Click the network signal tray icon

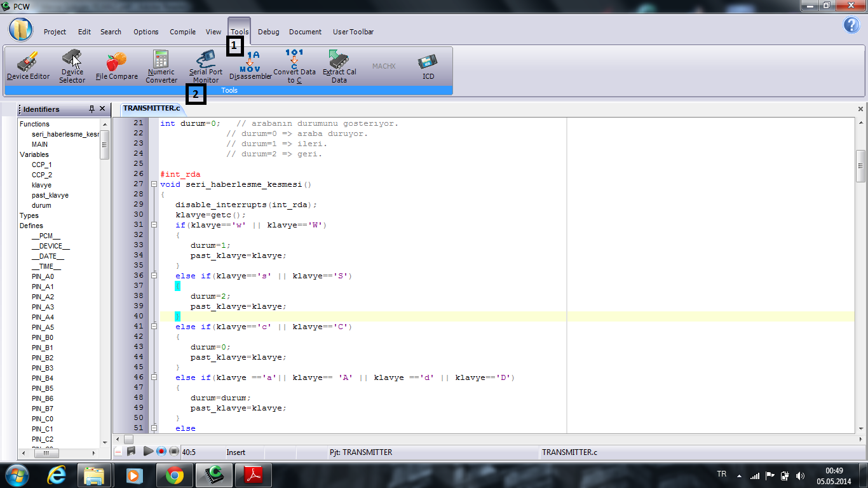point(754,475)
